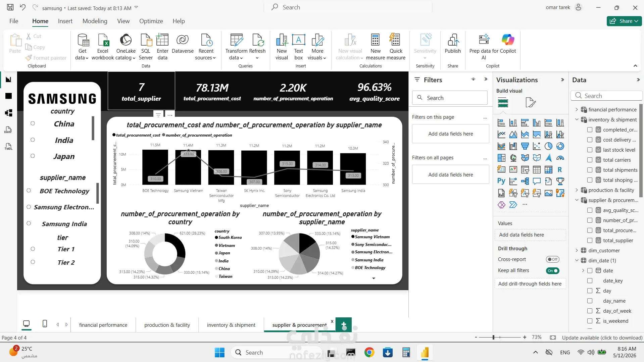Open the financial performance page tab
The width and height of the screenshot is (644, 362).
point(103,325)
